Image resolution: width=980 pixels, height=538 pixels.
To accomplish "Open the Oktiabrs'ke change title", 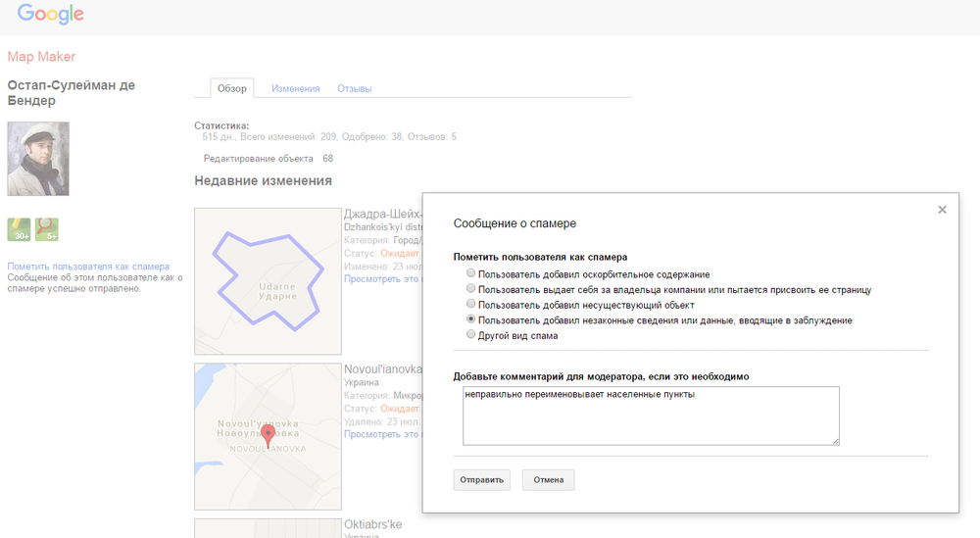I will pyautogui.click(x=372, y=524).
